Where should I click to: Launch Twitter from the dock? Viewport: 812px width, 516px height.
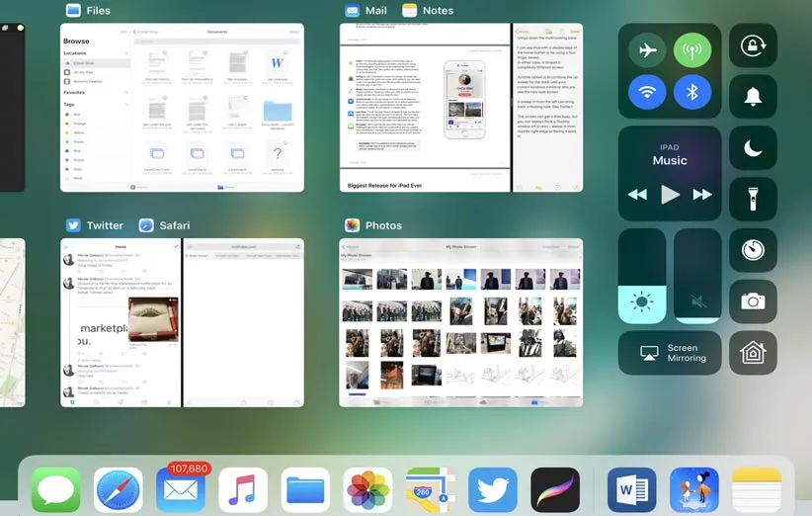493,490
